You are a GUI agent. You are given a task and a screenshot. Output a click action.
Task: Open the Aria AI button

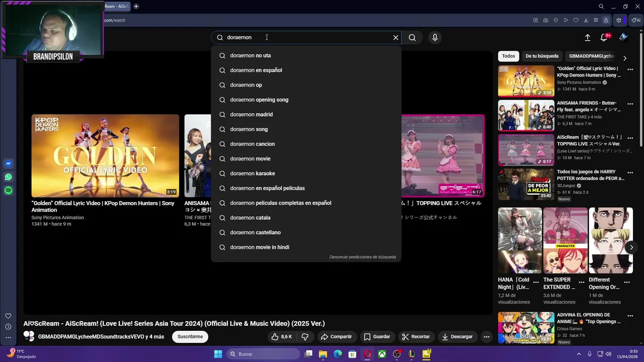click(x=635, y=20)
